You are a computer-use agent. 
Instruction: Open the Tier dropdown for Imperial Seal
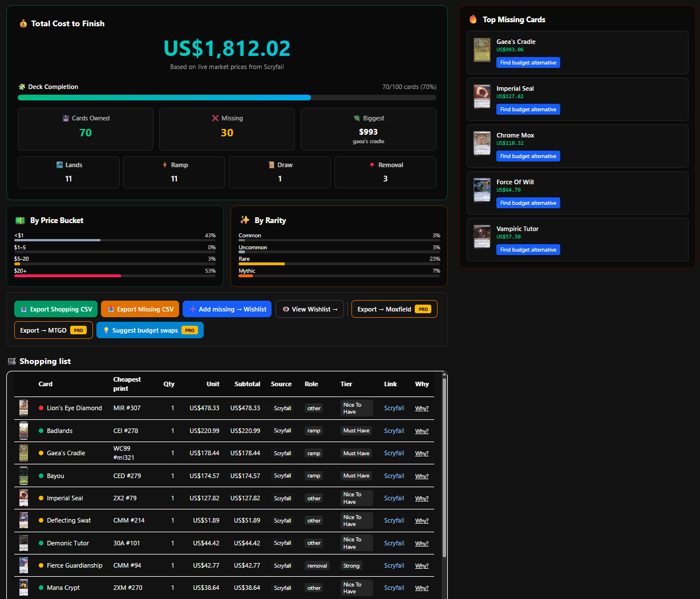pyautogui.click(x=356, y=498)
